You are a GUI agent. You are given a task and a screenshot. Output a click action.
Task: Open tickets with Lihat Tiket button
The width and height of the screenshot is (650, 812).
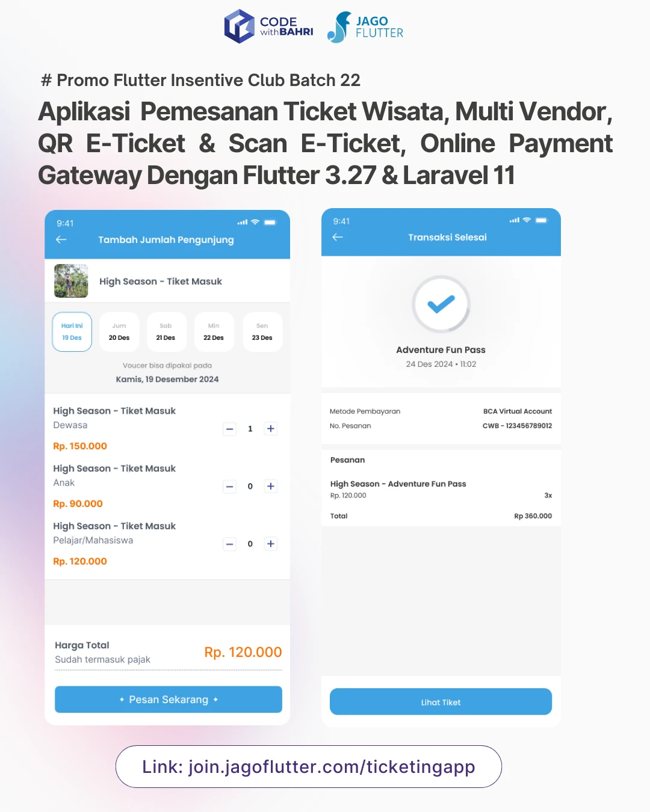click(441, 702)
